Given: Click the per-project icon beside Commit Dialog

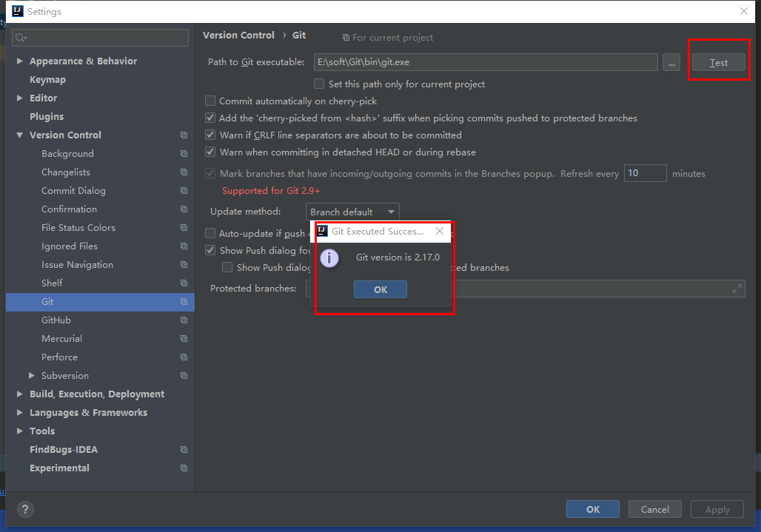Looking at the screenshot, I should [x=184, y=191].
